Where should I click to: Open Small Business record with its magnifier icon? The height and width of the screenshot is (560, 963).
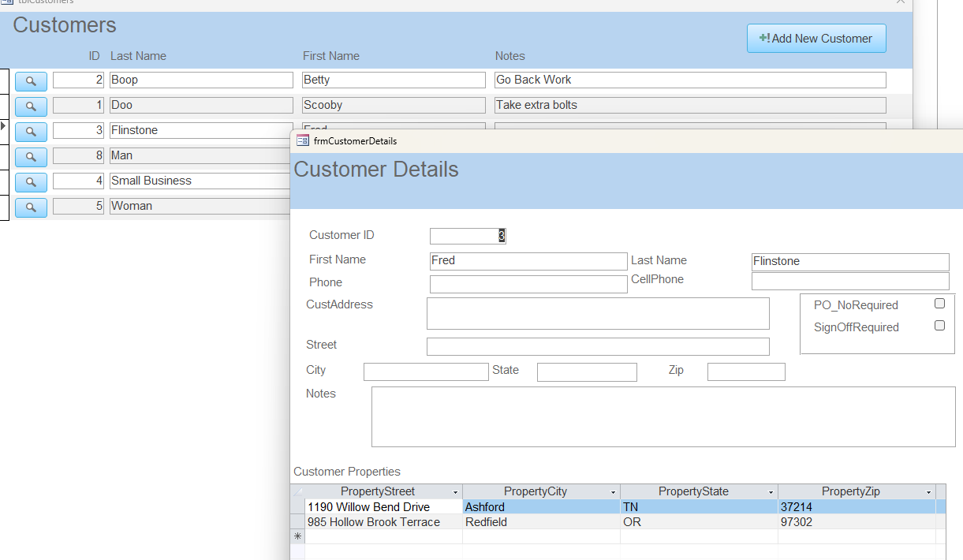[x=31, y=181]
